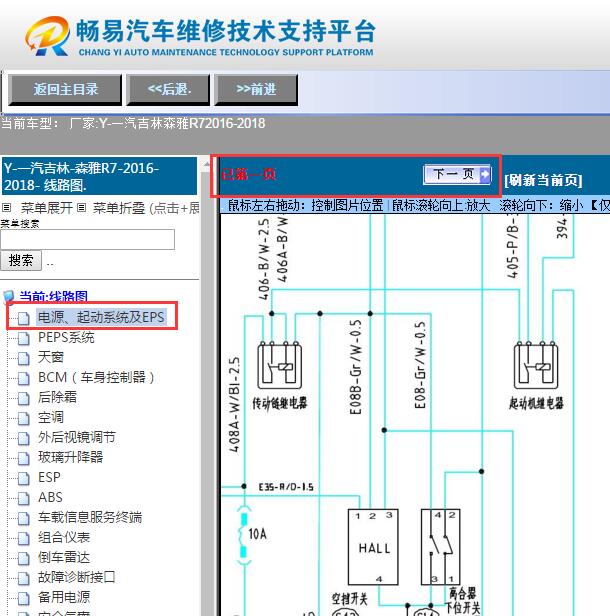The image size is (610, 616).
Task: Select the ESP entry
Action: (x=49, y=477)
